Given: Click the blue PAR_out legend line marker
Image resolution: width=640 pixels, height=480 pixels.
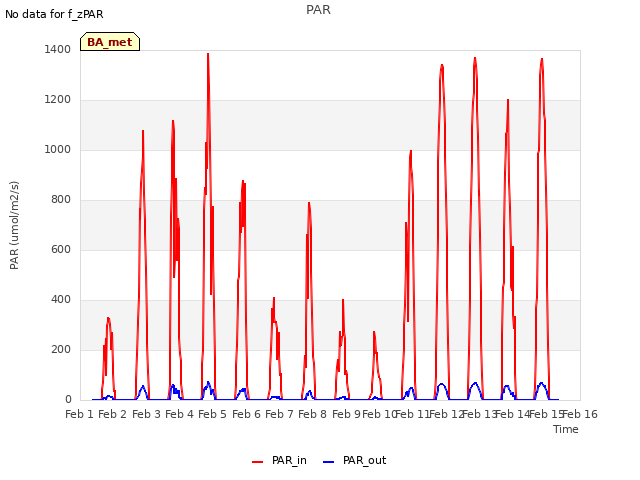Looking at the screenshot, I should 329,462.
